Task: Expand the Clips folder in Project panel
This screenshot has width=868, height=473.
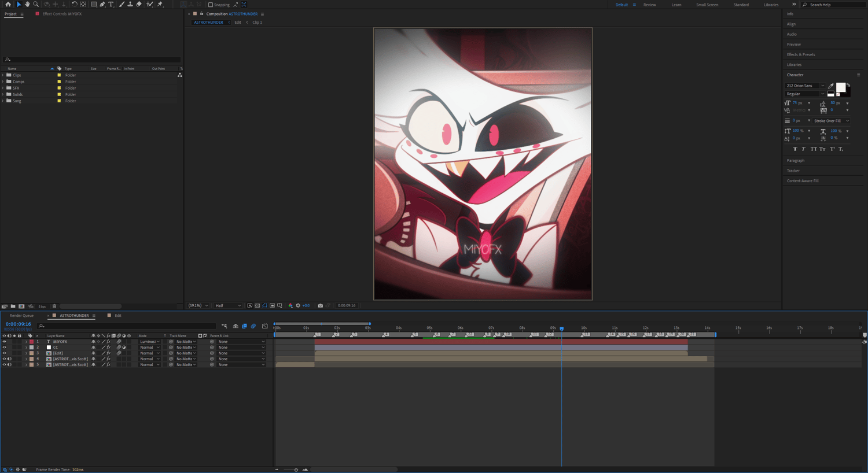Action: [3, 75]
